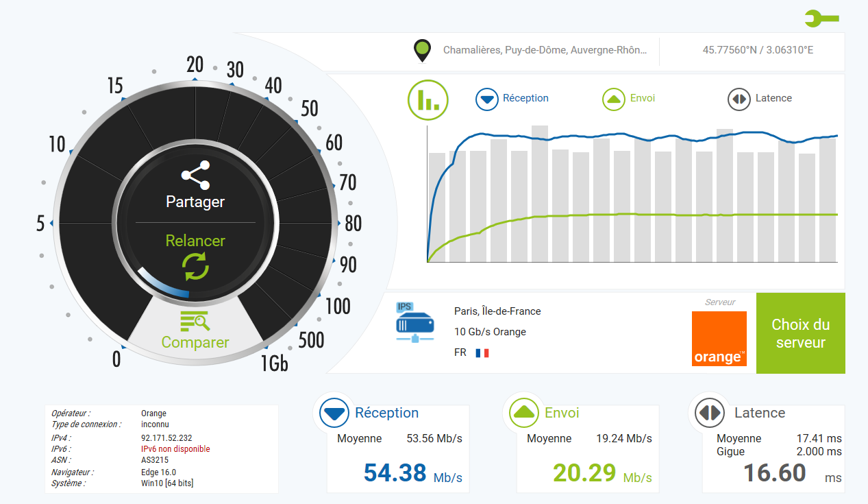Click the location pin icon
The height and width of the screenshot is (504, 868).
click(423, 51)
